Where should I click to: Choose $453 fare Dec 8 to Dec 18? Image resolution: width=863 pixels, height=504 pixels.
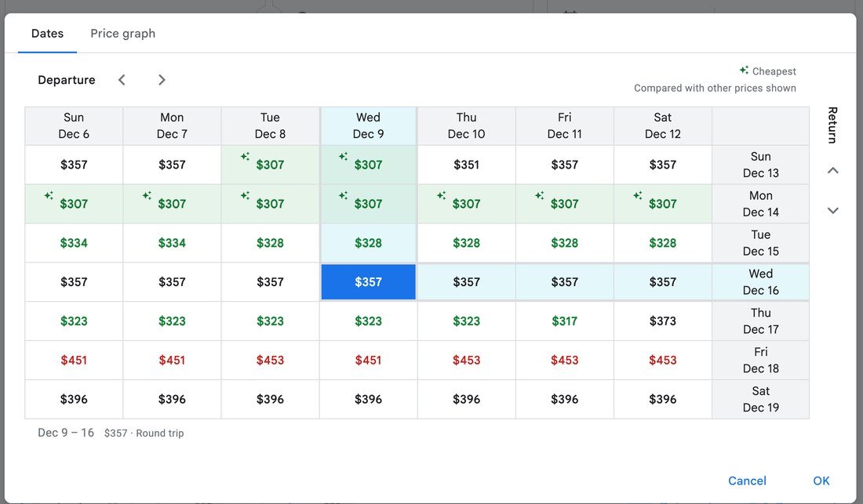pyautogui.click(x=270, y=360)
